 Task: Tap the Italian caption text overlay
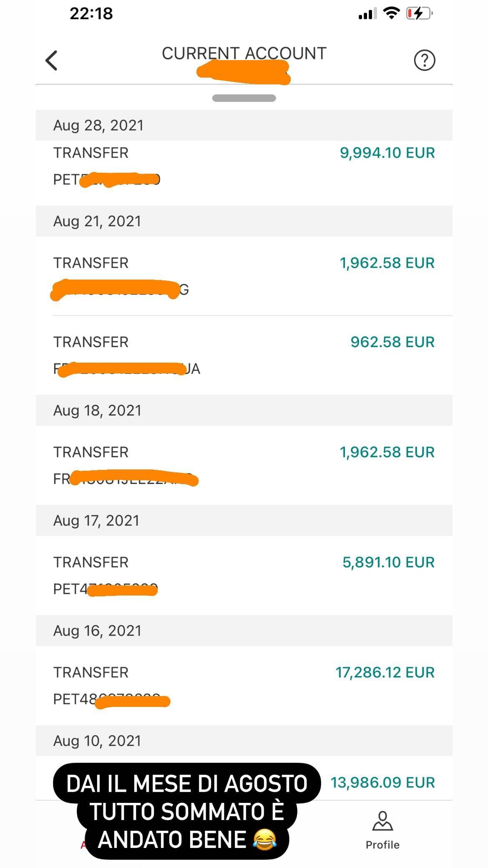[x=187, y=812]
